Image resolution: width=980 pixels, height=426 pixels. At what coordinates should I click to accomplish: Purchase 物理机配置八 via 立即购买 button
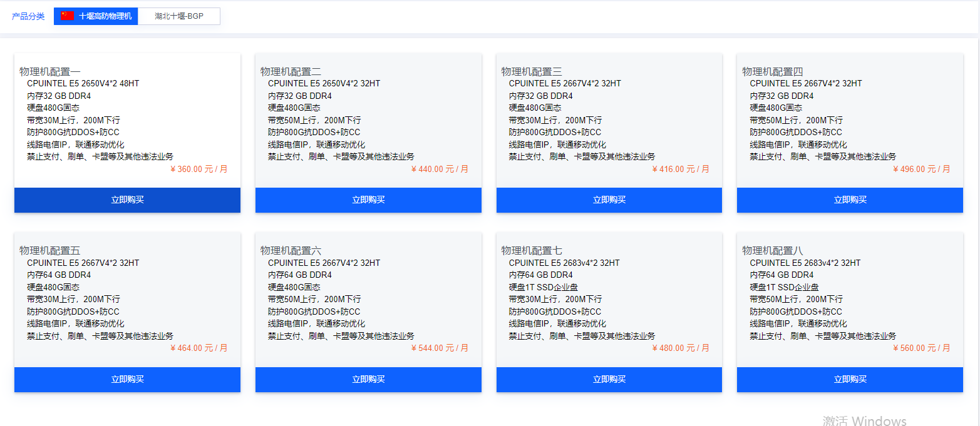click(850, 380)
